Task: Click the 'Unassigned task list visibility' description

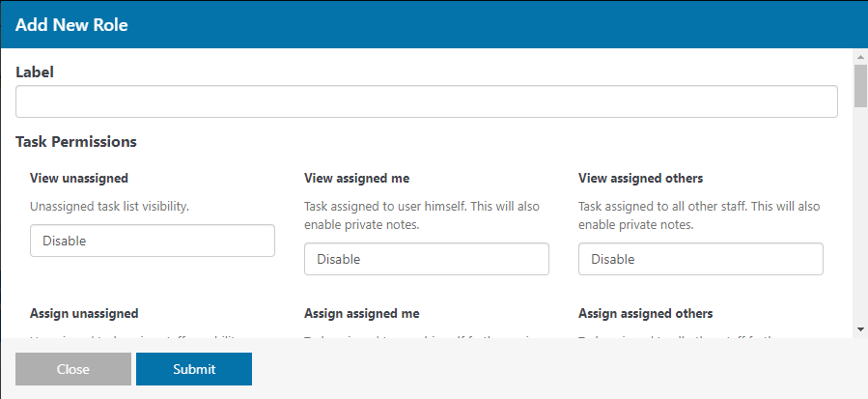Action: click(110, 206)
